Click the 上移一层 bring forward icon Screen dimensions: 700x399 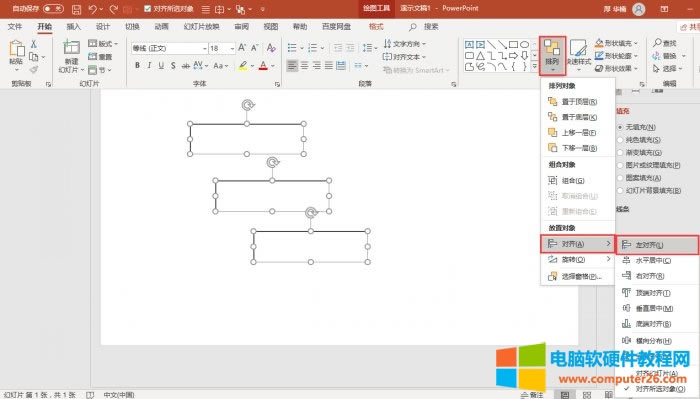pyautogui.click(x=553, y=133)
